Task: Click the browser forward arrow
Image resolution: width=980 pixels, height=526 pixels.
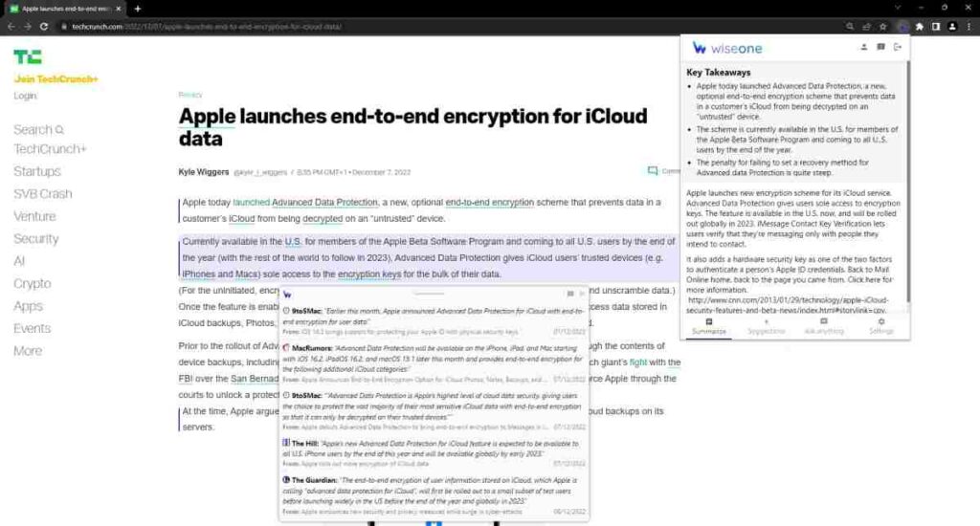Action: coord(28,26)
